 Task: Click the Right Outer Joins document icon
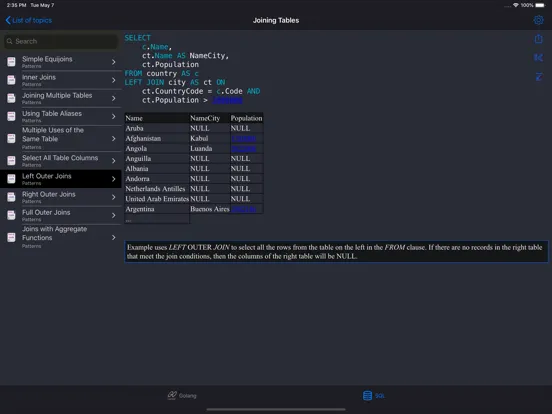(x=11, y=197)
